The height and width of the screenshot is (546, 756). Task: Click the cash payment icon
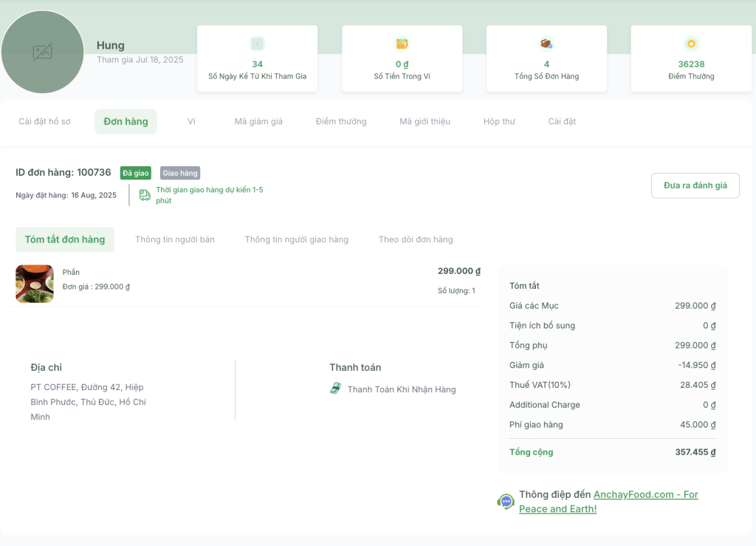[335, 389]
